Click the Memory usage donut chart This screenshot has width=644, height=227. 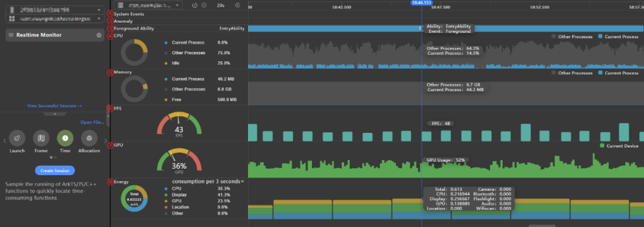coord(134,89)
